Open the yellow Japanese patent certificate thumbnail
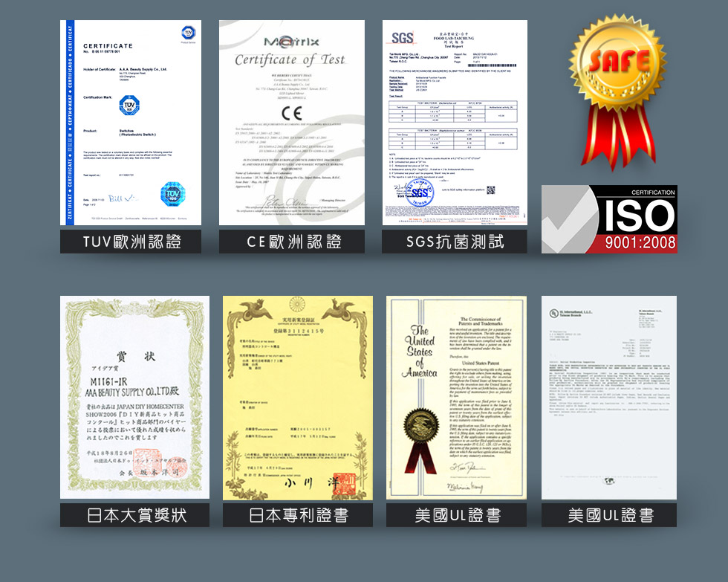 click(x=298, y=398)
